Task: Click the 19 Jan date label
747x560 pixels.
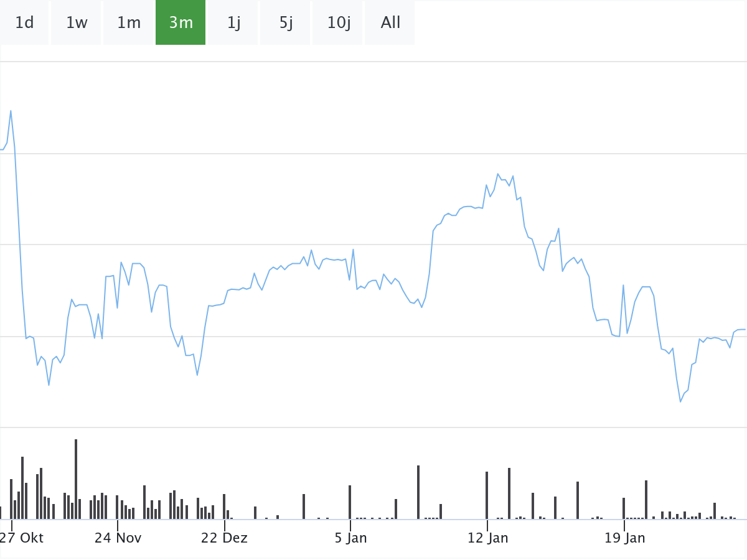Action: pyautogui.click(x=624, y=538)
